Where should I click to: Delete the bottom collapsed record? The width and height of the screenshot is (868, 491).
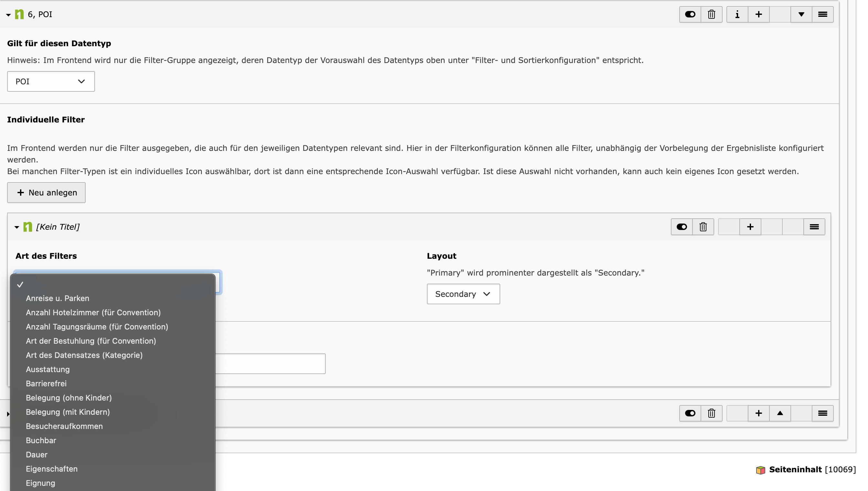tap(711, 413)
